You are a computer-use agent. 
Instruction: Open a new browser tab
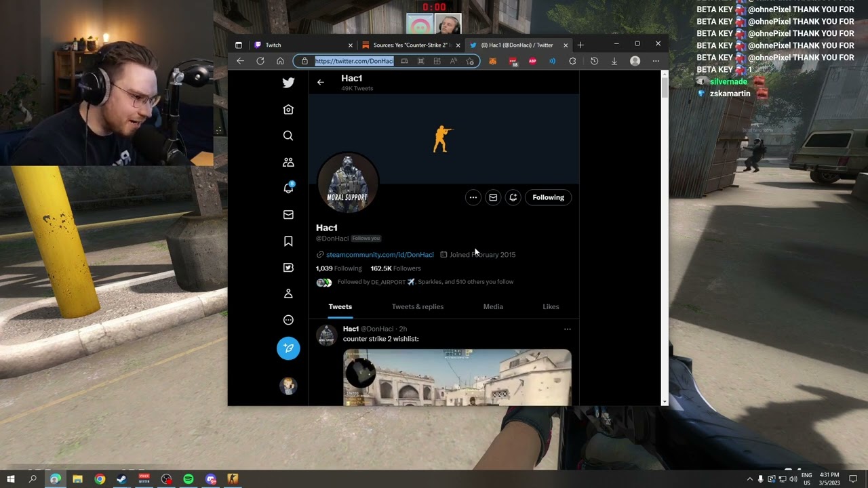point(580,45)
